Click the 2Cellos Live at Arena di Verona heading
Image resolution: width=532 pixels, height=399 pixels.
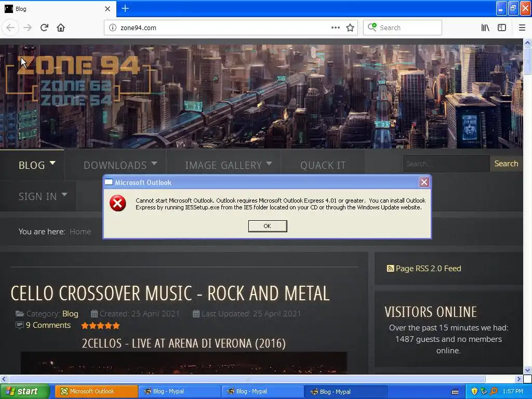pos(183,343)
